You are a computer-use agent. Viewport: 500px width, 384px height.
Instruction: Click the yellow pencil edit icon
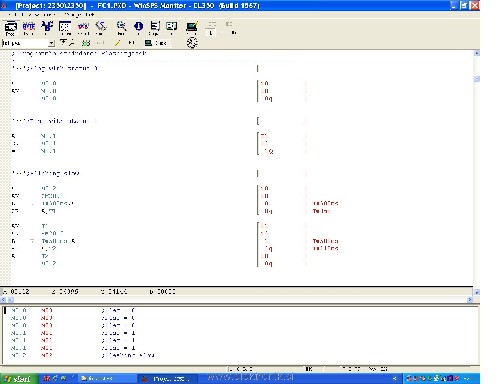point(117,43)
